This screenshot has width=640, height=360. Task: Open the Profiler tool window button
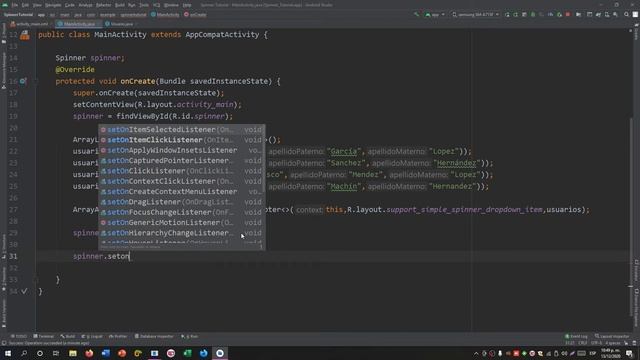pyautogui.click(x=118, y=336)
